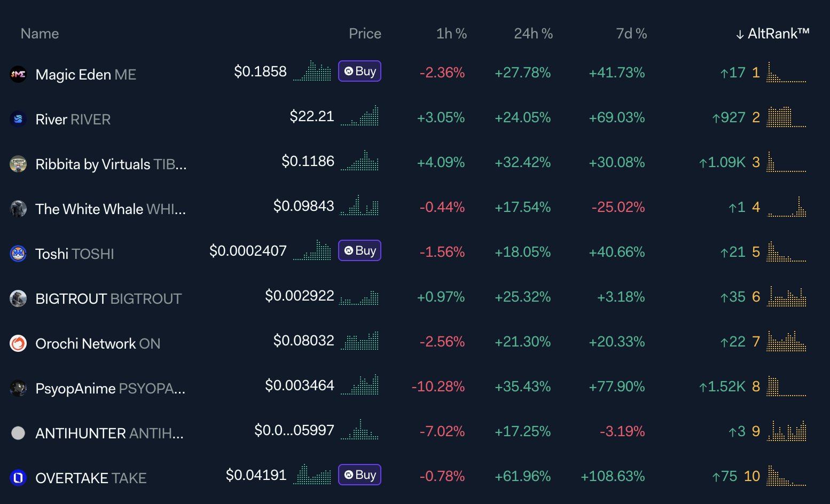This screenshot has height=504, width=830.
Task: Click the Orochi Network logo icon
Action: [x=18, y=343]
